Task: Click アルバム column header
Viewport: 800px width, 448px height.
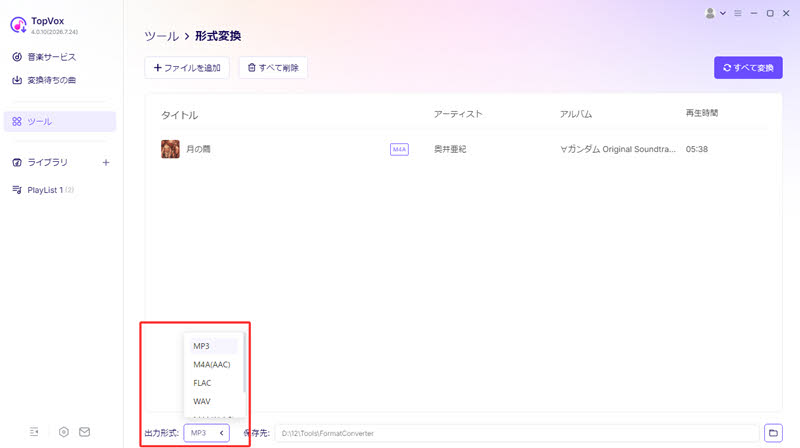Action: 576,114
